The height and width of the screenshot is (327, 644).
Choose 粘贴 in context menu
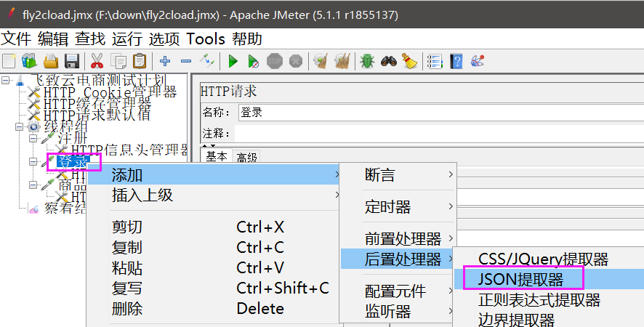pos(214,268)
